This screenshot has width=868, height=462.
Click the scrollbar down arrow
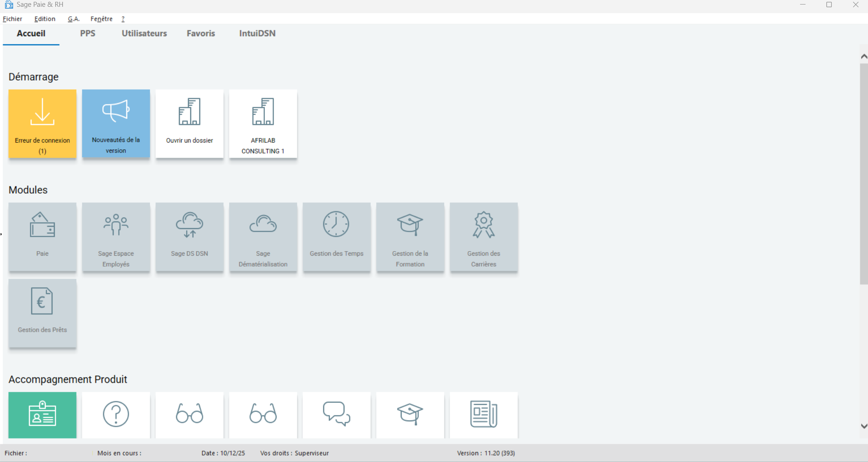tap(863, 426)
